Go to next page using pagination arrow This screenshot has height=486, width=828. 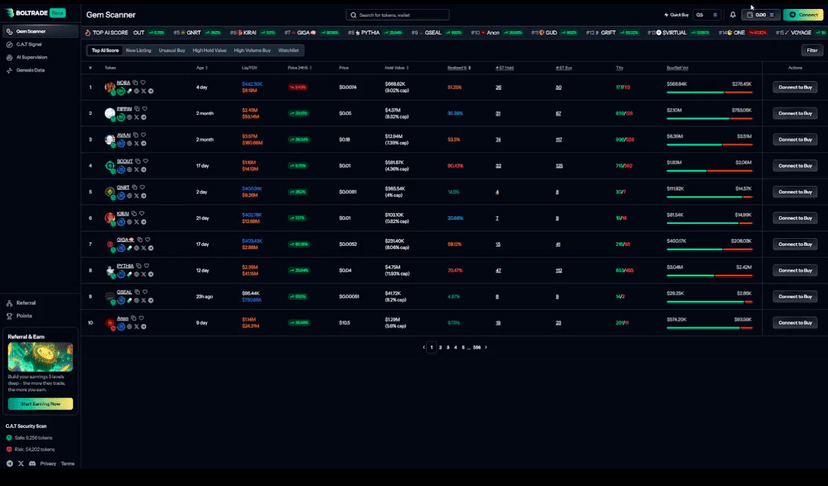click(x=486, y=347)
